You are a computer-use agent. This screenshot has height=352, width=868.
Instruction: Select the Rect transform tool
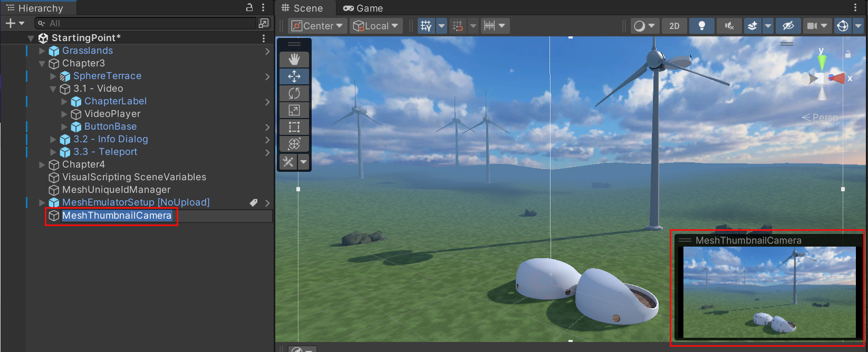coord(294,127)
